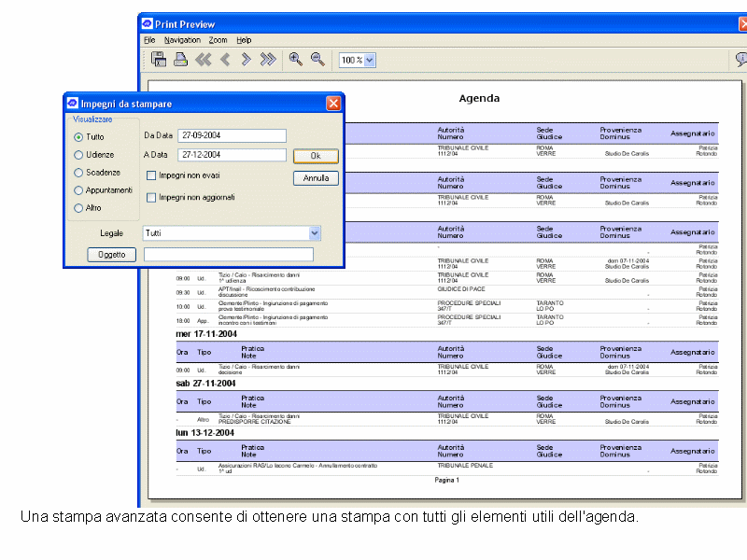Click the Visualizzare group label
The height and width of the screenshot is (560, 747).
click(x=92, y=119)
